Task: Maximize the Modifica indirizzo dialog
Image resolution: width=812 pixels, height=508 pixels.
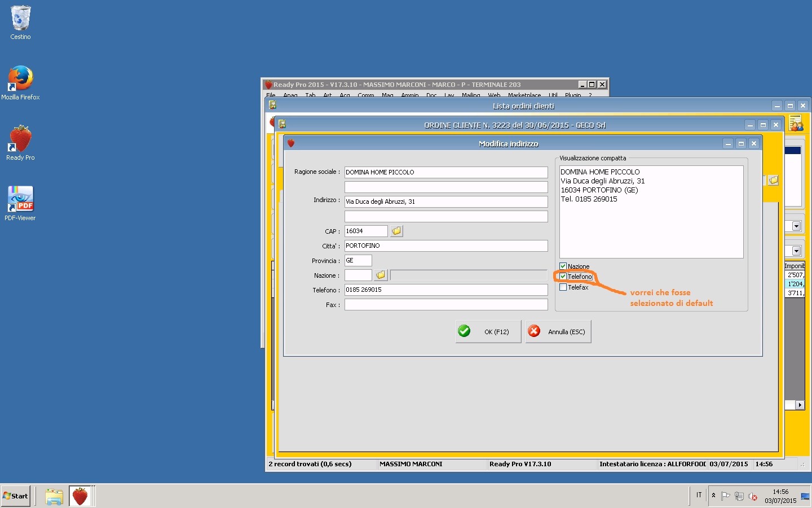Action: coord(741,143)
